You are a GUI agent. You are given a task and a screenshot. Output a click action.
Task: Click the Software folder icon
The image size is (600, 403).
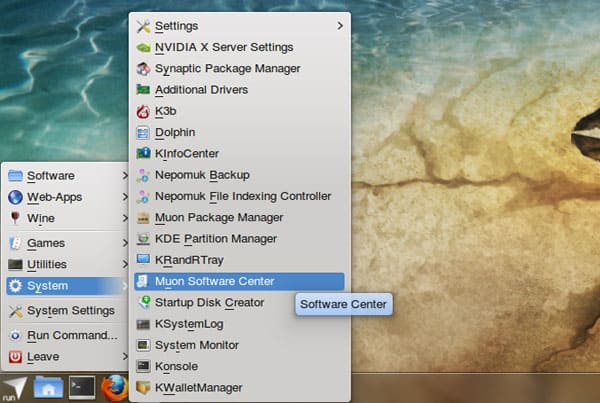click(15, 176)
